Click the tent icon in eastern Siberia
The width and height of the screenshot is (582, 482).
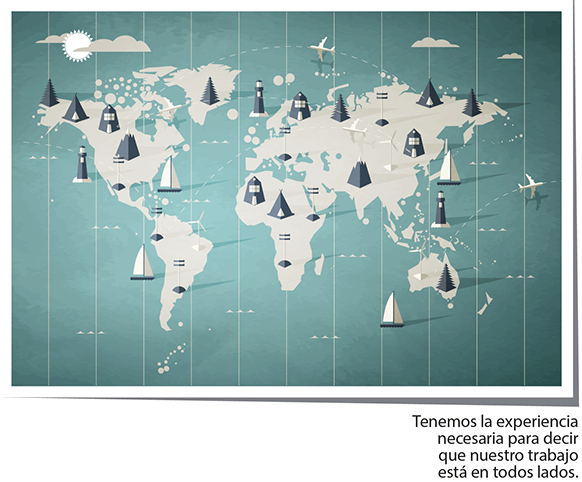(429, 93)
